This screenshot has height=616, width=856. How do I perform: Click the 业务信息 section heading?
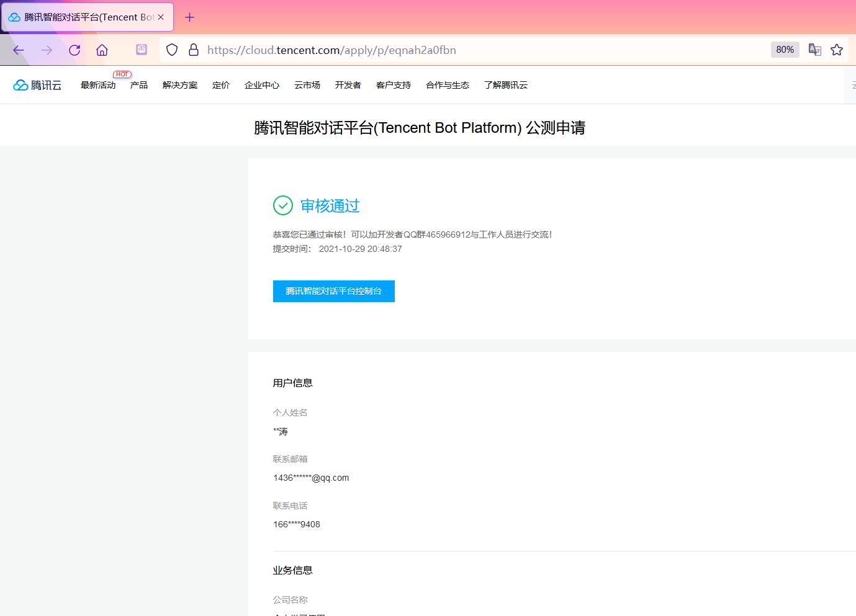(293, 570)
